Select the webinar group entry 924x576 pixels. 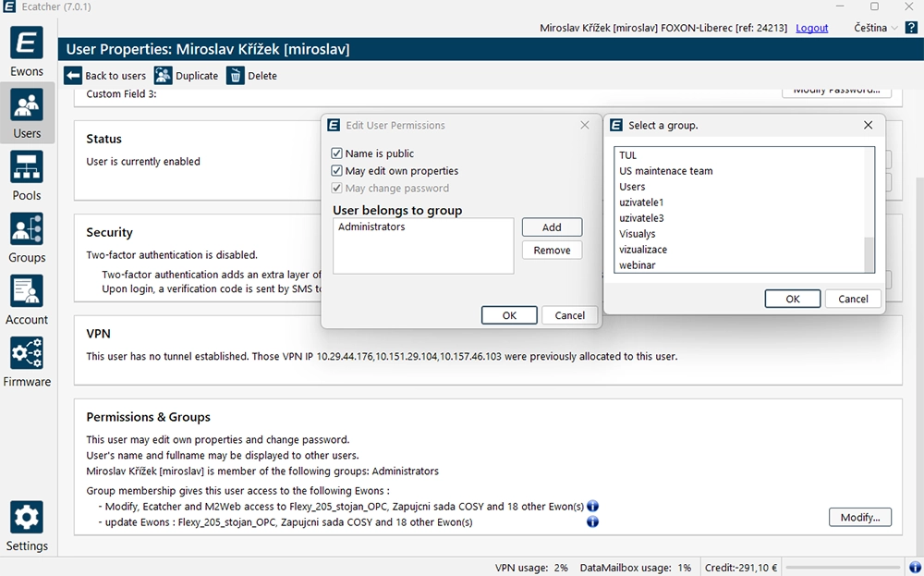point(638,265)
